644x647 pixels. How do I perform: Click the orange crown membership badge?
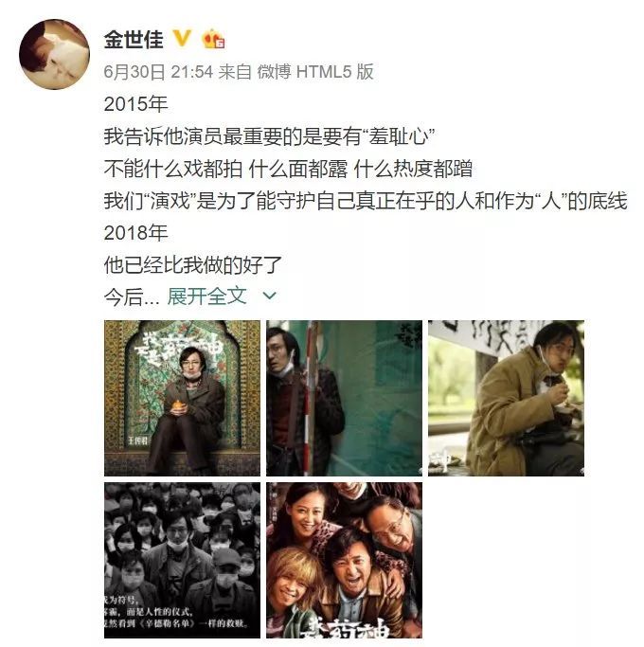(213, 39)
